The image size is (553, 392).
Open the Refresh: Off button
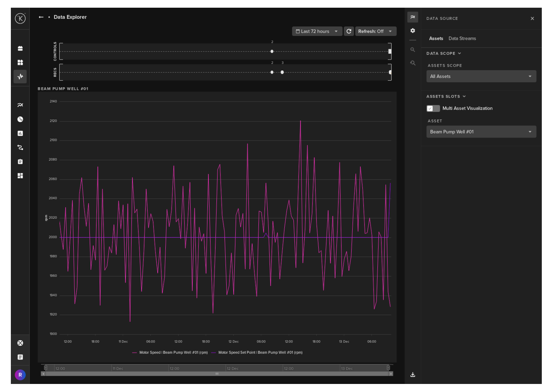point(375,31)
